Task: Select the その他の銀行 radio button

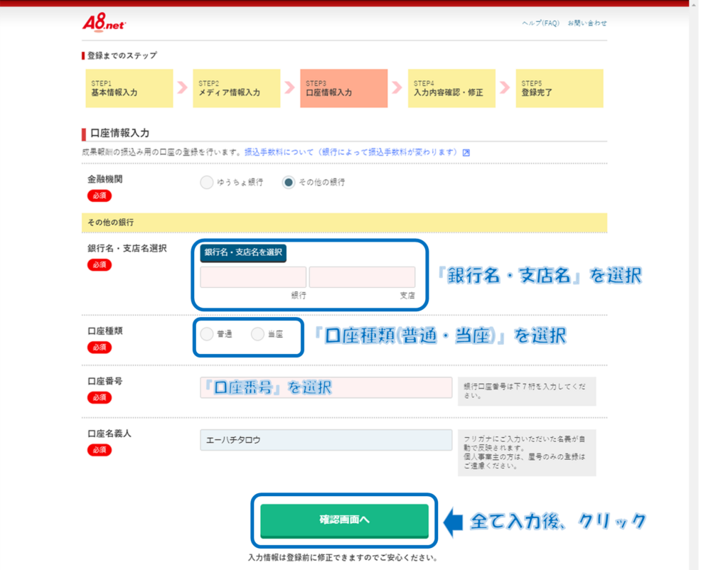Action: pyautogui.click(x=289, y=183)
